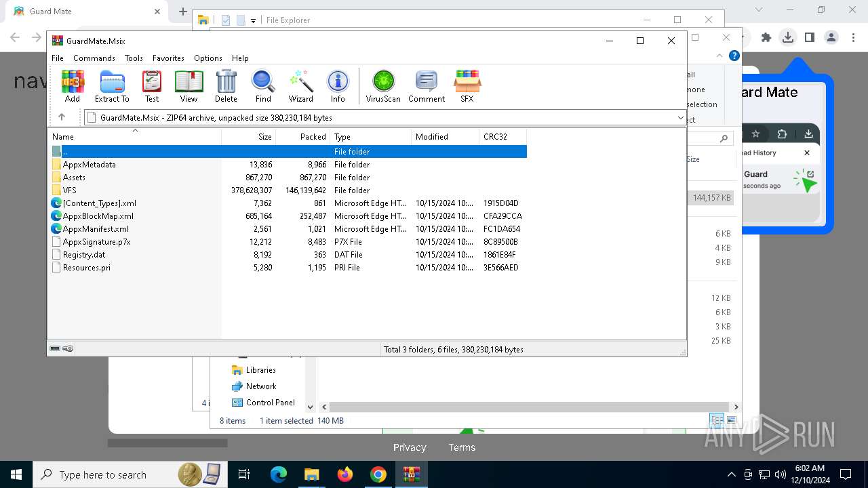Click nav pane scroll down arrow in File Explorer

[x=311, y=407]
